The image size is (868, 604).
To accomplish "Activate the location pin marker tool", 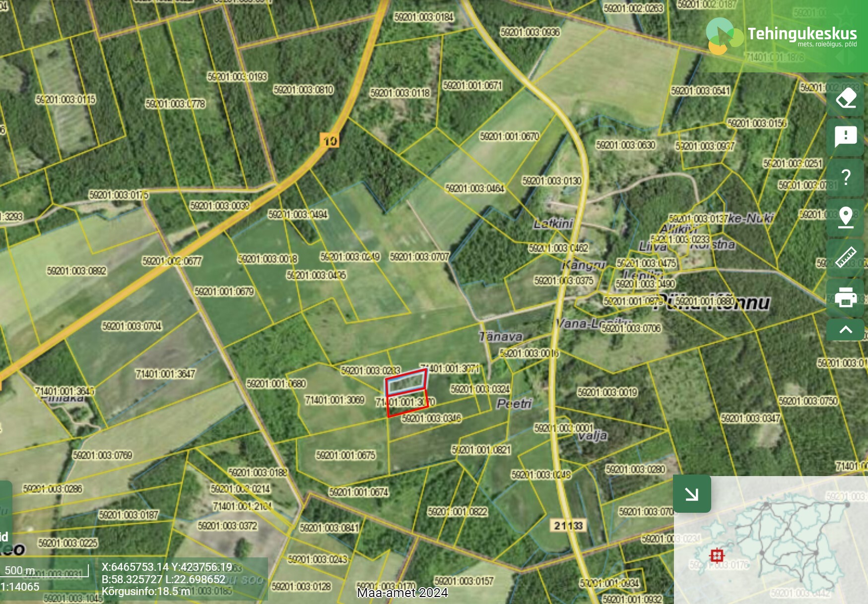I will [x=846, y=217].
